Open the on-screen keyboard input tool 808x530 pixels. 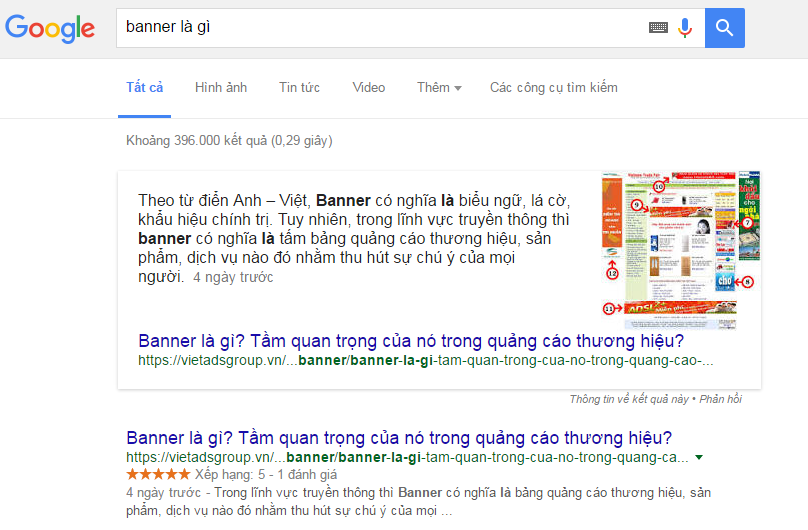pos(657,28)
